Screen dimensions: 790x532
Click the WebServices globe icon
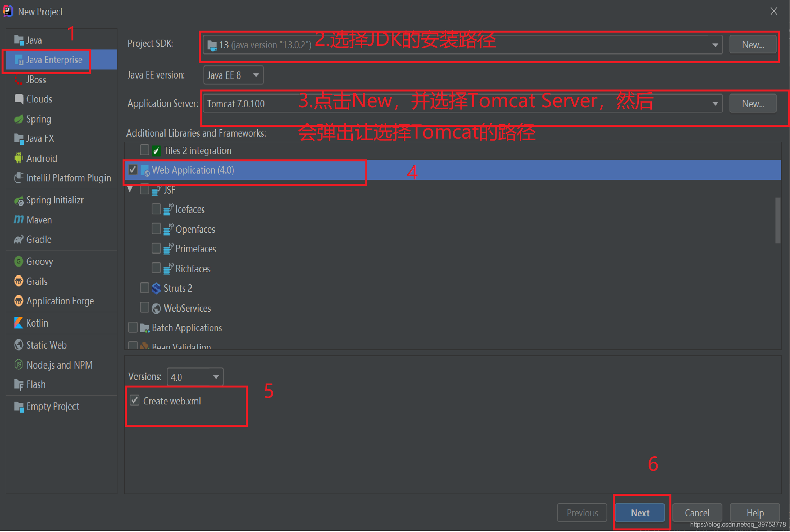coord(156,308)
